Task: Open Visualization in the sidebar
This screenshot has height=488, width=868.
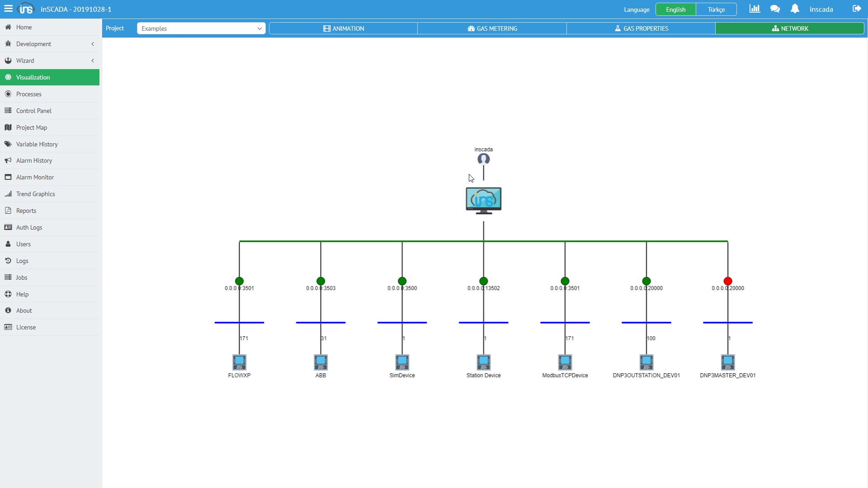Action: pos(50,77)
